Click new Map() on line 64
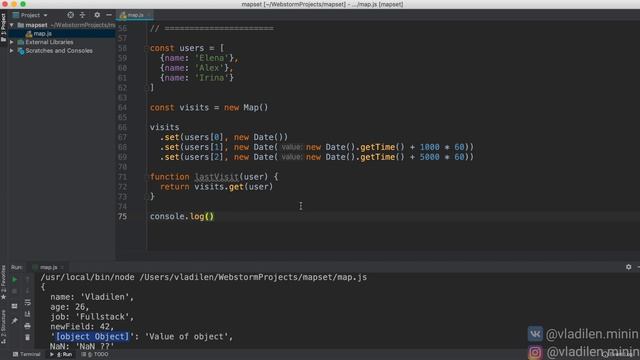The height and width of the screenshot is (360, 640). coord(246,108)
